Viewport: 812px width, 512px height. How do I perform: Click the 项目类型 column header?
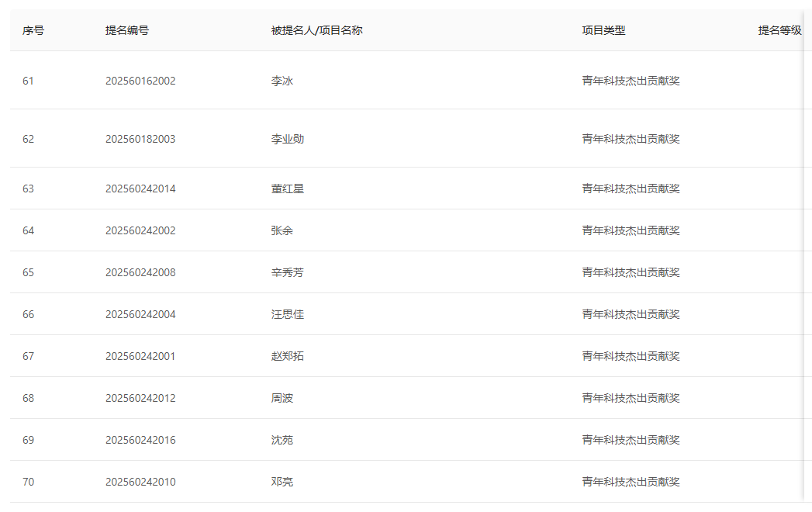tap(603, 30)
